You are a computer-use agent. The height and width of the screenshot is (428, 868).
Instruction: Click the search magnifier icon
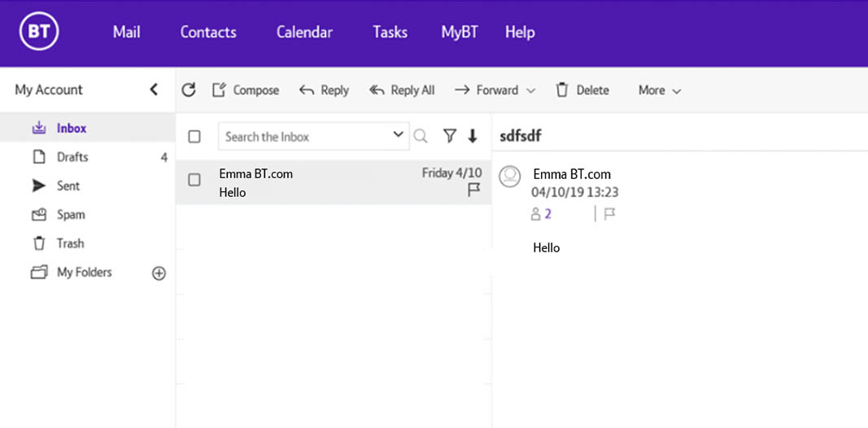pos(421,137)
